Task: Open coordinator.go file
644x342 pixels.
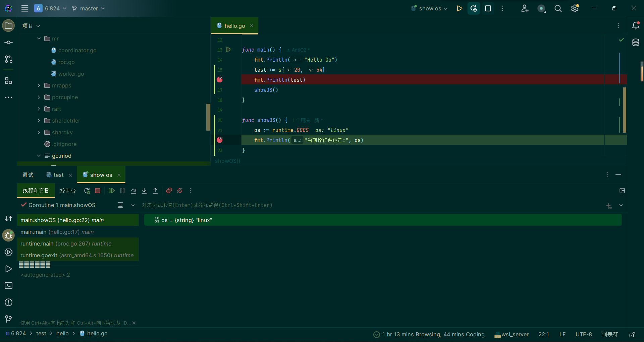Action: tap(77, 50)
